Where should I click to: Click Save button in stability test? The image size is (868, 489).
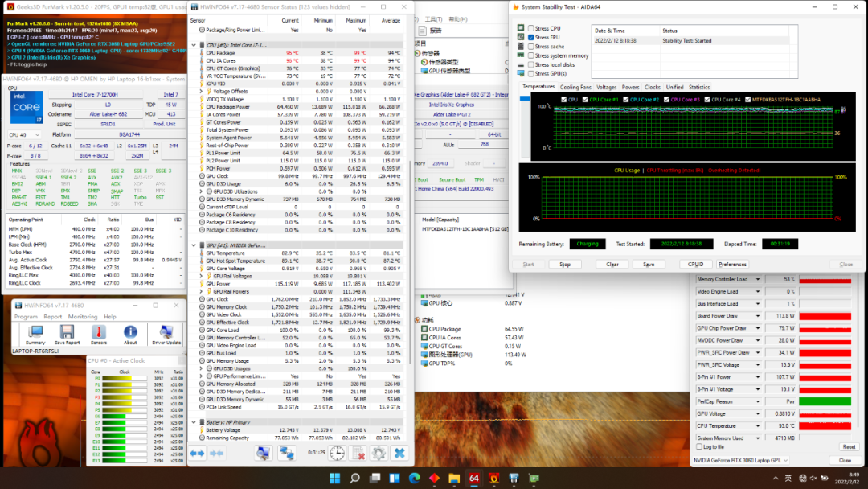[649, 264]
